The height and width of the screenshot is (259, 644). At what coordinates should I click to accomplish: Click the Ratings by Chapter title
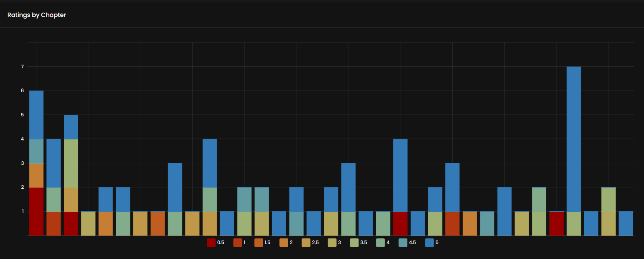[37, 15]
